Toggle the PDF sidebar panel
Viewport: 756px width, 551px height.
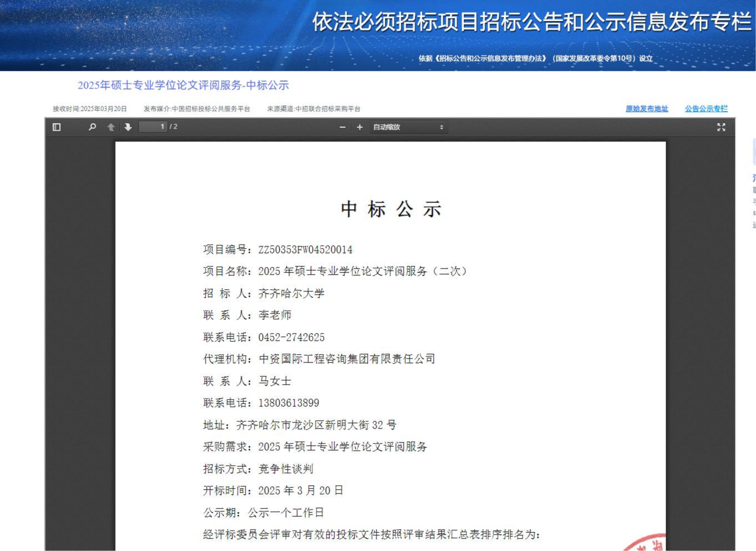[x=56, y=127]
